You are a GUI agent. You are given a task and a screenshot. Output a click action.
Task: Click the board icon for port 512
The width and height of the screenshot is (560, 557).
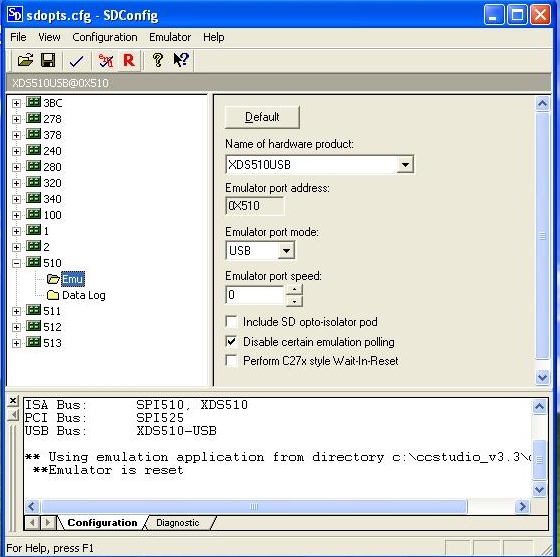coord(34,326)
